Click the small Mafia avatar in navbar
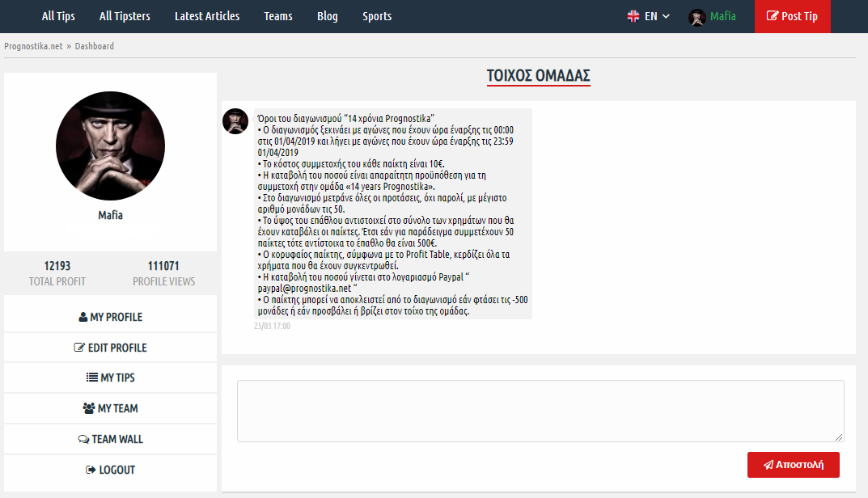868x498 pixels. (x=697, y=17)
